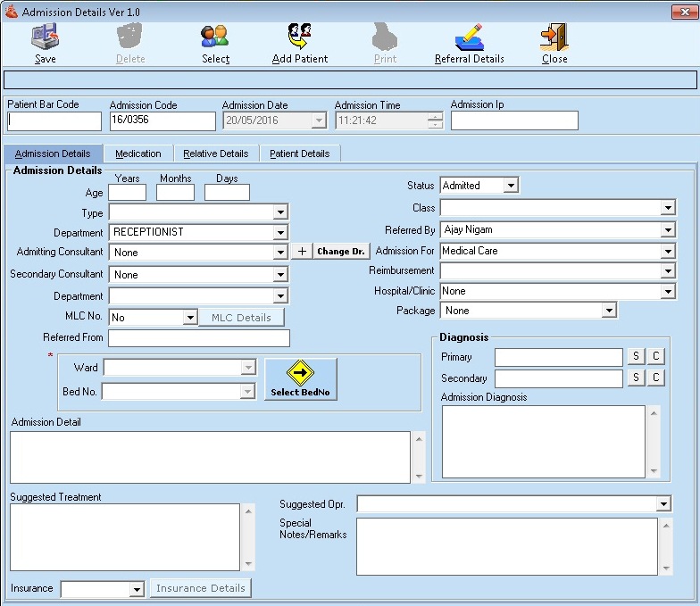Click the Add Patient icon
Screen dimensions: 700x606
[299, 37]
